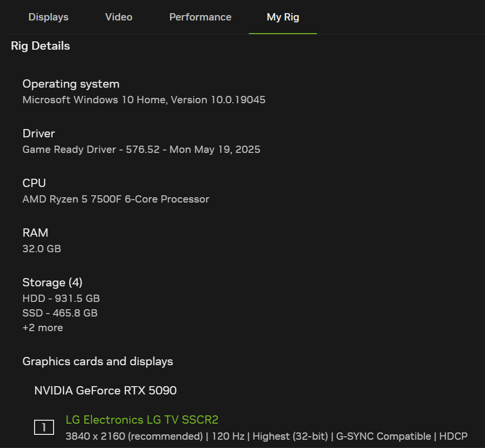The height and width of the screenshot is (448, 485).
Task: Select the Storage (4) heading
Action: point(53,282)
